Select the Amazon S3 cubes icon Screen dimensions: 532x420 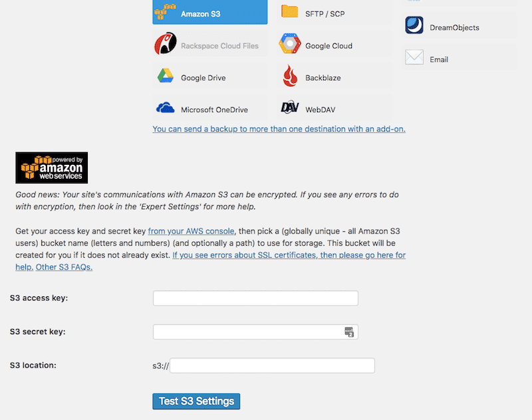coord(165,11)
